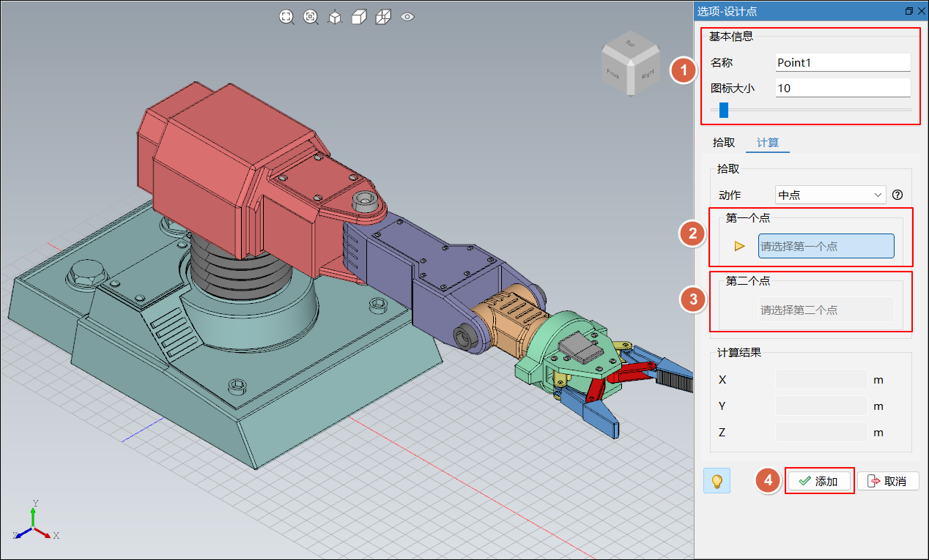Click the 添加 button
Image resolution: width=929 pixels, height=560 pixels.
[x=819, y=481]
